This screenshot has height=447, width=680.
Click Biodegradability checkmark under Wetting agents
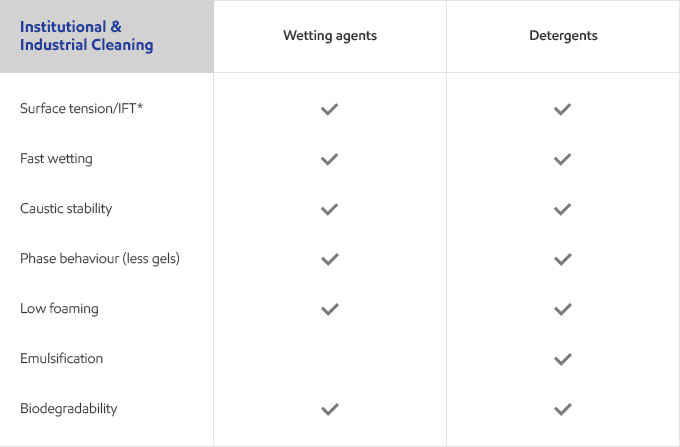pos(330,409)
